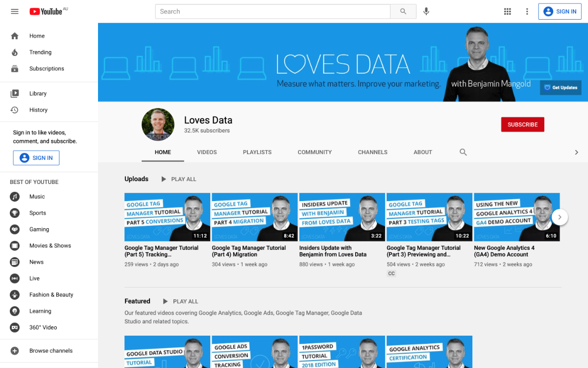Search within the Loves Data channel
Image resolution: width=588 pixels, height=368 pixels.
(x=463, y=152)
